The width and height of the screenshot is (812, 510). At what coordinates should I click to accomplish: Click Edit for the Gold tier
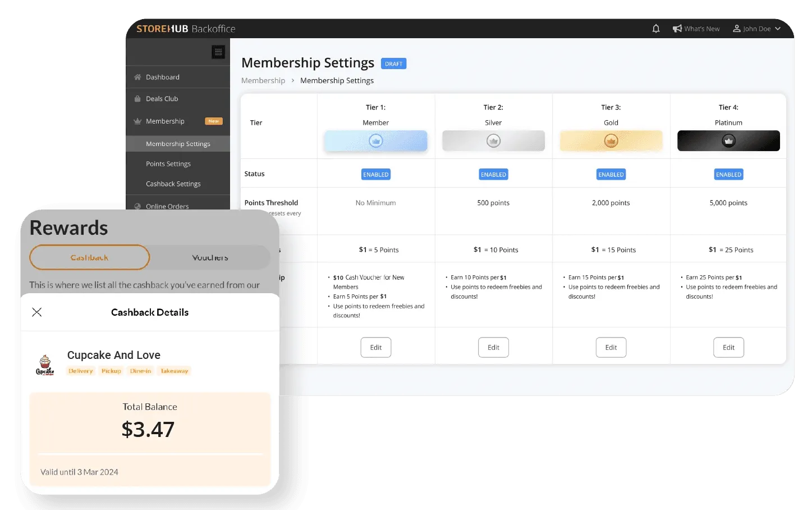(x=611, y=348)
